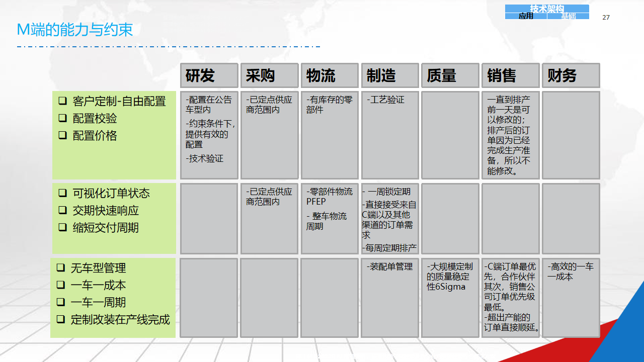Tick the 定制改装在产线完成 checkbox bullet
The image size is (644, 362).
pos(60,319)
